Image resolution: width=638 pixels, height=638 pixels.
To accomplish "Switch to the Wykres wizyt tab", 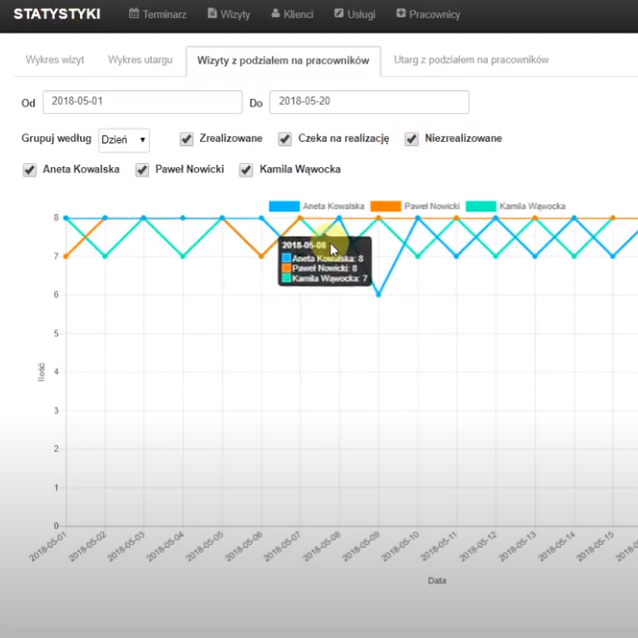I will coord(55,60).
